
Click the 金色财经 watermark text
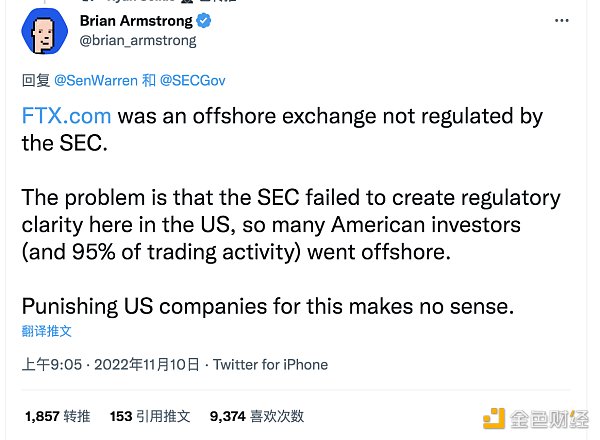pyautogui.click(x=549, y=419)
